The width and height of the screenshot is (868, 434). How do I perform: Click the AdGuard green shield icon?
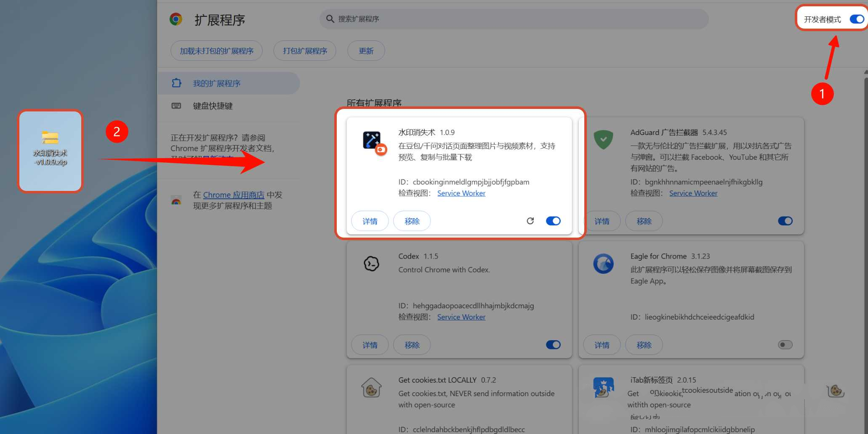[603, 140]
